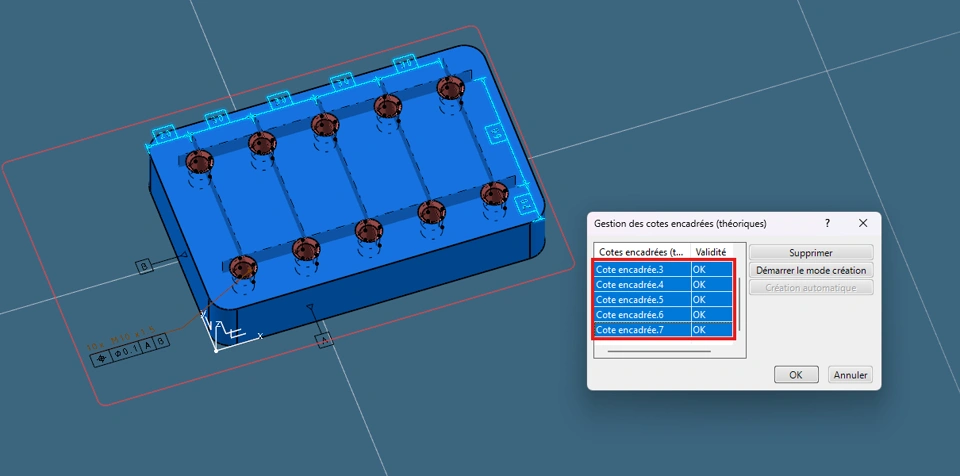Click the Supprimer button
The image size is (960, 476).
pyautogui.click(x=811, y=252)
